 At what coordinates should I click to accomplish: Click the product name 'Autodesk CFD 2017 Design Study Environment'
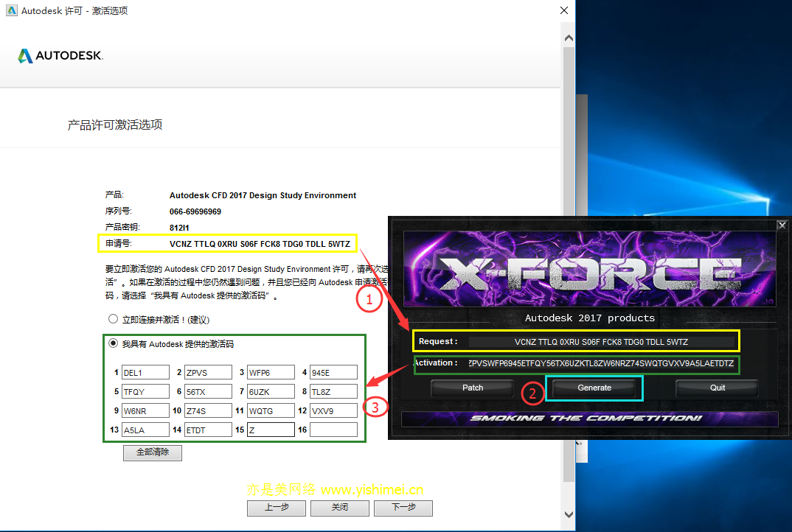coord(263,195)
